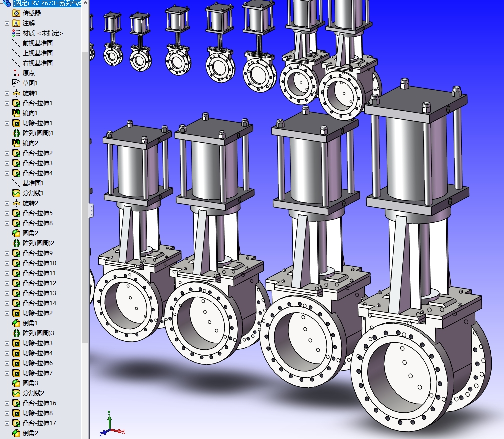Click the 基准面1 reference plane icon
The width and height of the screenshot is (504, 439).
(16, 183)
